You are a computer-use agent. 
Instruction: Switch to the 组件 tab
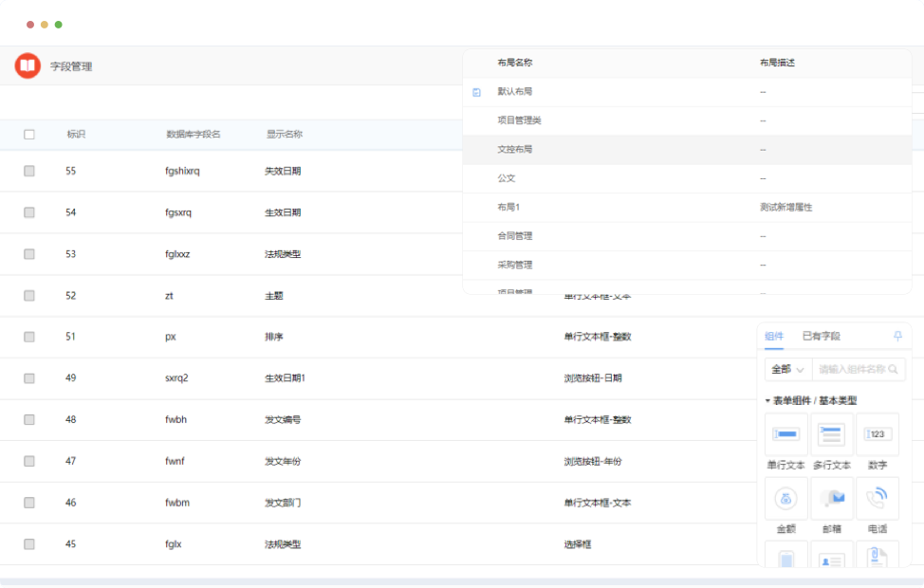pyautogui.click(x=774, y=337)
